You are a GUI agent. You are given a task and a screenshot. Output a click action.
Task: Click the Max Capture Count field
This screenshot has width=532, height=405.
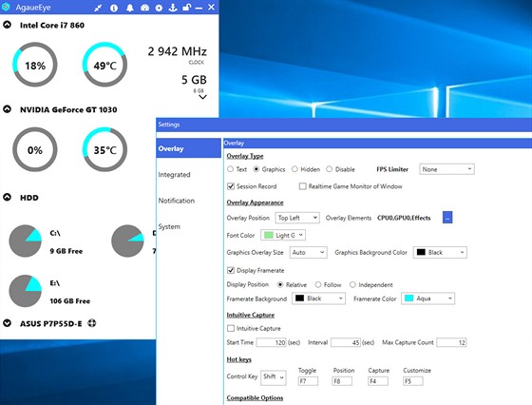click(x=451, y=342)
